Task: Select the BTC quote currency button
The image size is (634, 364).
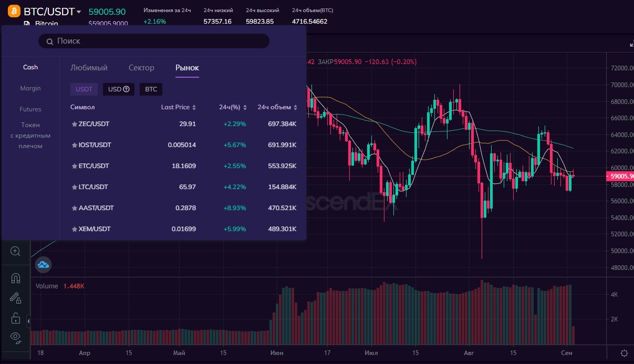Action: tap(151, 89)
